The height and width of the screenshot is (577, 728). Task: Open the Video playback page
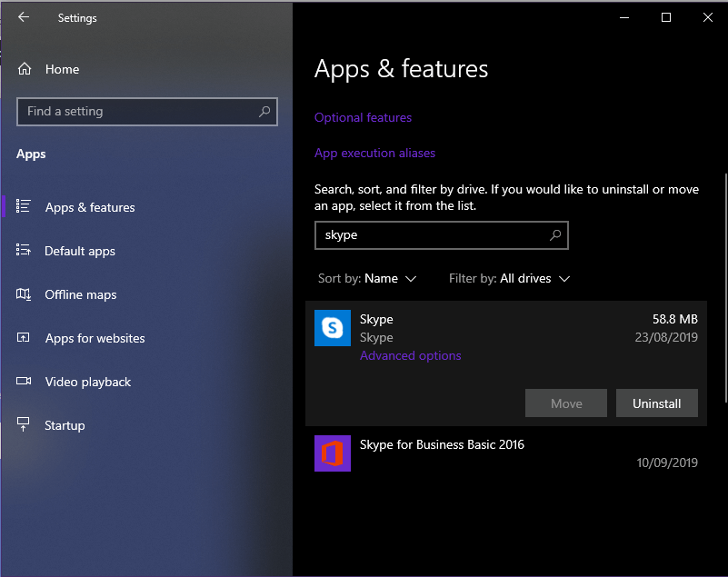click(88, 382)
